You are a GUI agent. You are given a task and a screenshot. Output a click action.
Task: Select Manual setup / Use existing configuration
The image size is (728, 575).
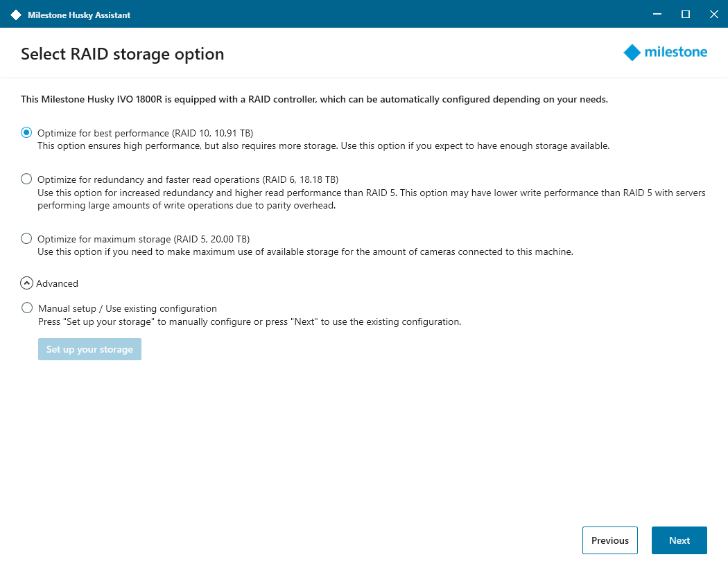click(x=27, y=308)
